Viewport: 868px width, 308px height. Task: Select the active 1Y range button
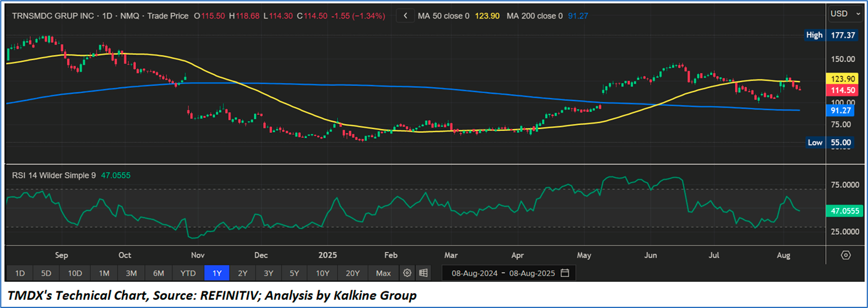pyautogui.click(x=217, y=273)
